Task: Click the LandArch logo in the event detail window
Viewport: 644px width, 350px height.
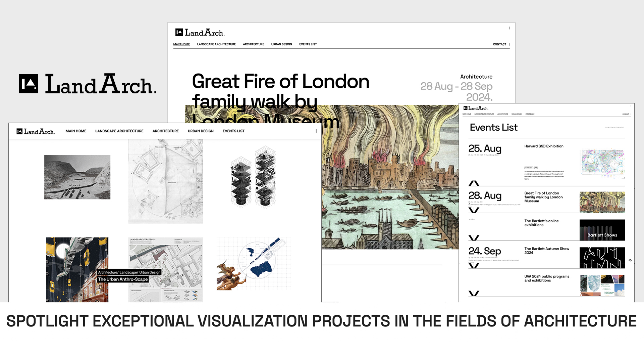Action: 200,33
